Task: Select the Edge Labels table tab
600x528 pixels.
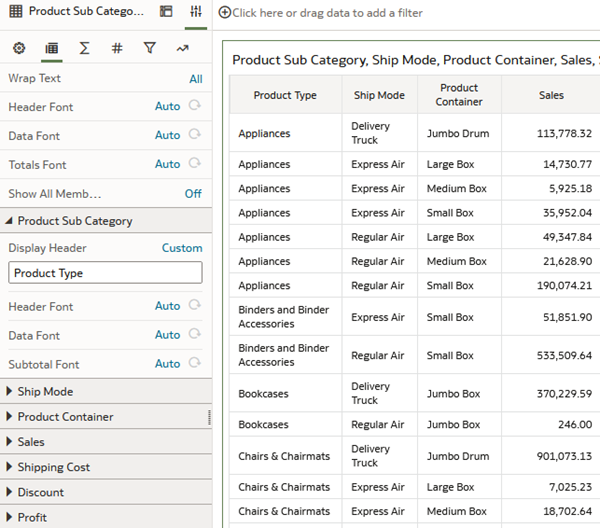Action: [52, 48]
